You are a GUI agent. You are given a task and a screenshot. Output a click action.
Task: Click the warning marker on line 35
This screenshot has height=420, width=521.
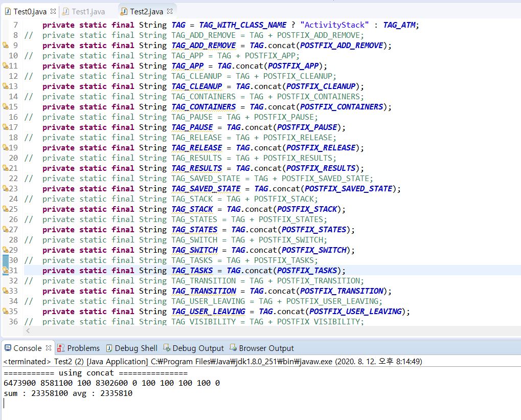5,311
